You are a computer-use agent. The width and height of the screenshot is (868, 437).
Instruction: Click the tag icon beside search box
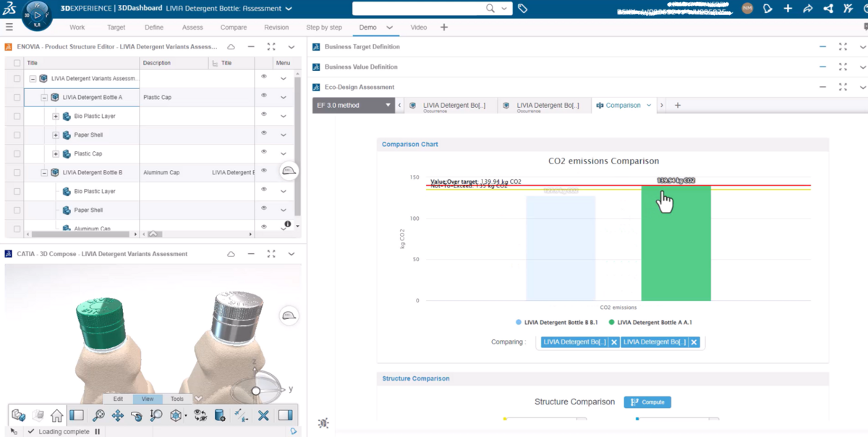(522, 9)
